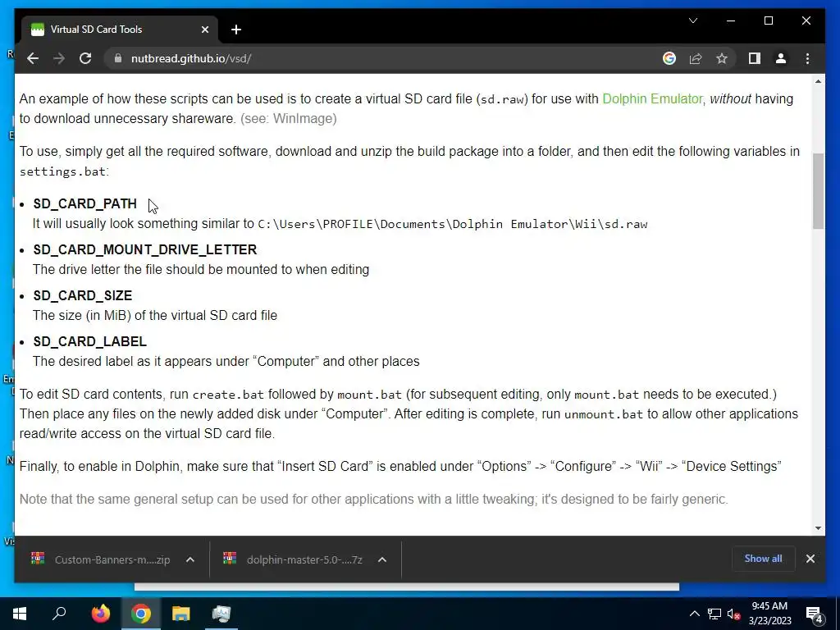Click the SD_CARD_MOUNT_DRIVE_LETTER heading
Viewport: 840px width, 630px height.
[145, 249]
